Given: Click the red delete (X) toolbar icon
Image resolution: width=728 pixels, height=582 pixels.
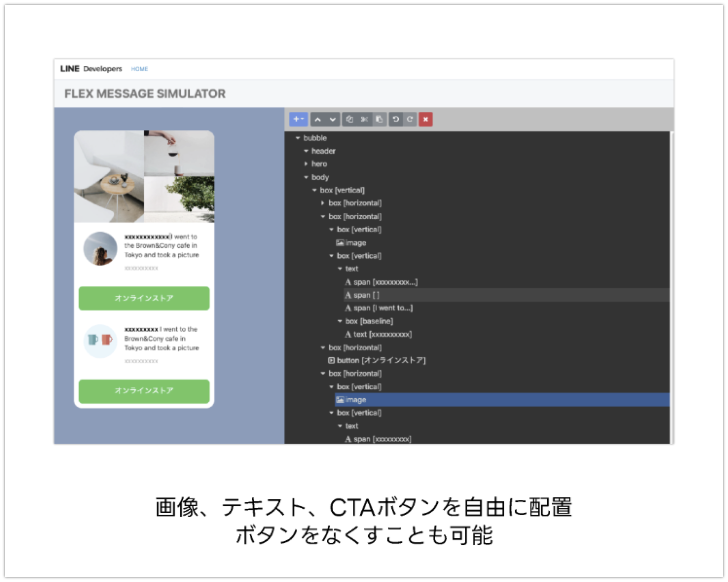Looking at the screenshot, I should pos(425,119).
